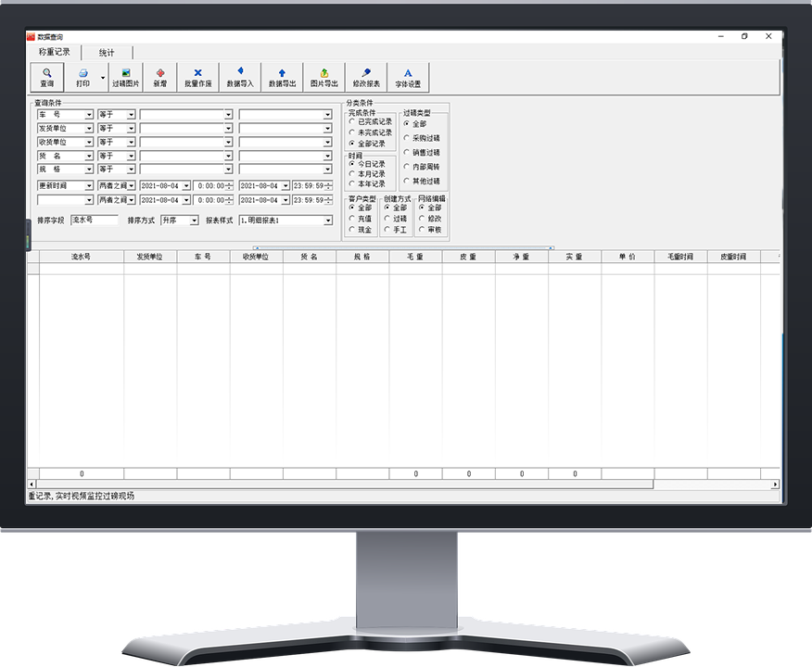Click the 新增 add record button
The height and width of the screenshot is (667, 812).
click(160, 77)
